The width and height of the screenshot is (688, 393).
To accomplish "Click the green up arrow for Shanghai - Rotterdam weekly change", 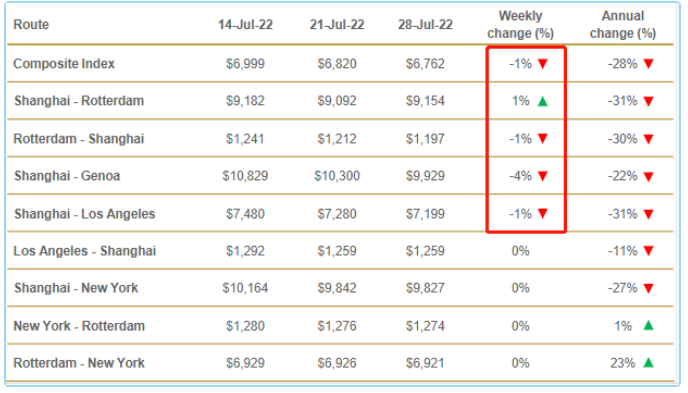I will point(543,101).
